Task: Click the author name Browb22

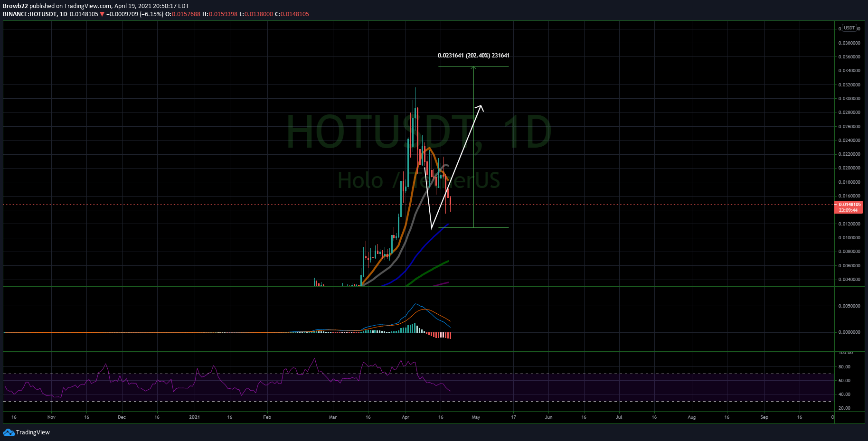Action: [x=15, y=6]
